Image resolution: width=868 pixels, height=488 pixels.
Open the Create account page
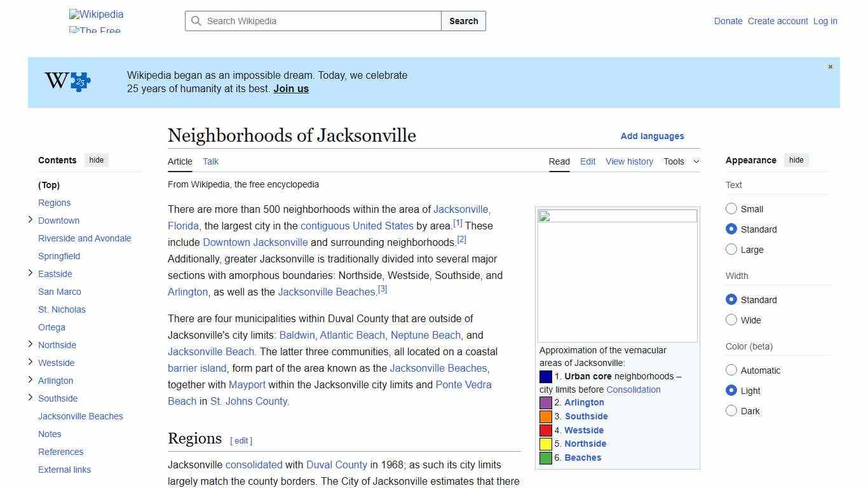(778, 21)
